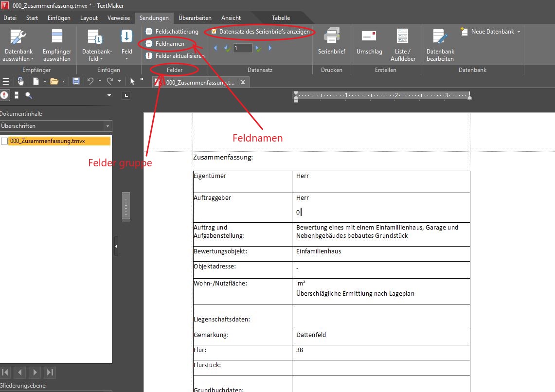The width and height of the screenshot is (555, 392).
Task: Click Empfänger auswählen icon
Action: 56,45
